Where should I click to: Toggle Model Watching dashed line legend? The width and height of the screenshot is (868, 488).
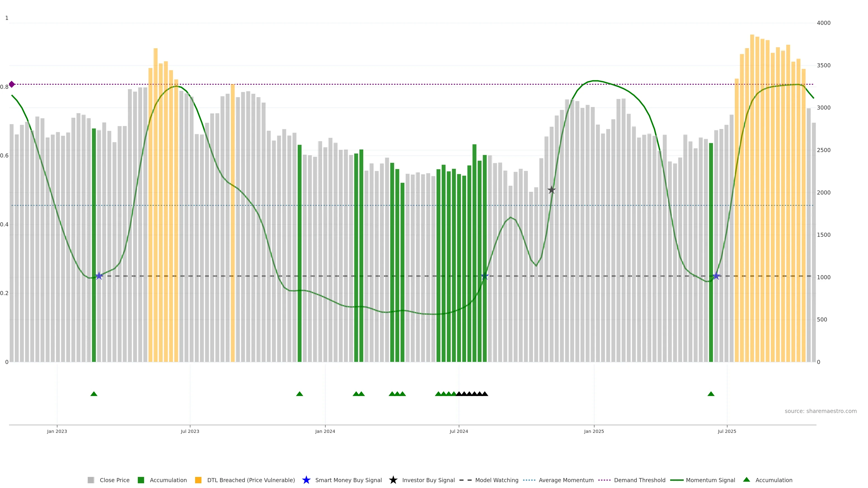[x=496, y=480]
